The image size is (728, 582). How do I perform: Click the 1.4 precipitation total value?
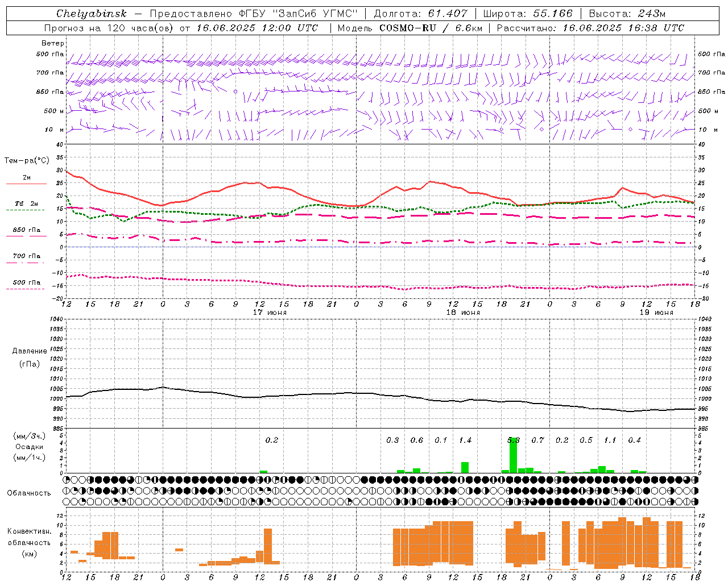tap(465, 440)
